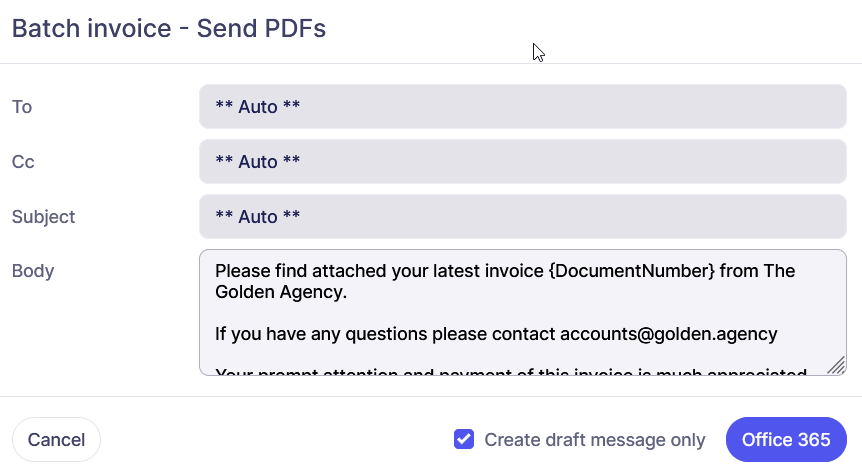Image resolution: width=862 pixels, height=474 pixels.
Task: Grab the Body textarea resize handle
Action: pyautogui.click(x=836, y=365)
